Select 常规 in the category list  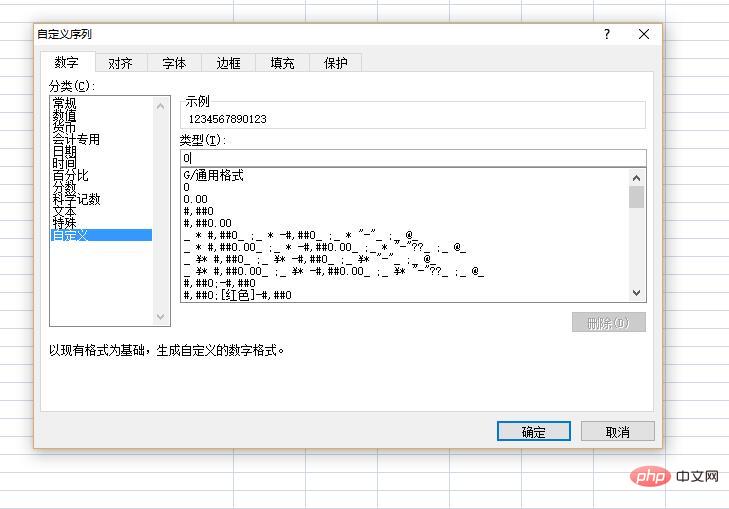coord(101,103)
